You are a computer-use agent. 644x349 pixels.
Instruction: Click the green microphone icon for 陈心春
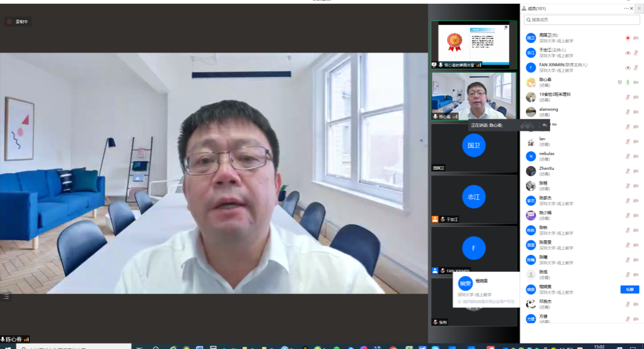628,82
